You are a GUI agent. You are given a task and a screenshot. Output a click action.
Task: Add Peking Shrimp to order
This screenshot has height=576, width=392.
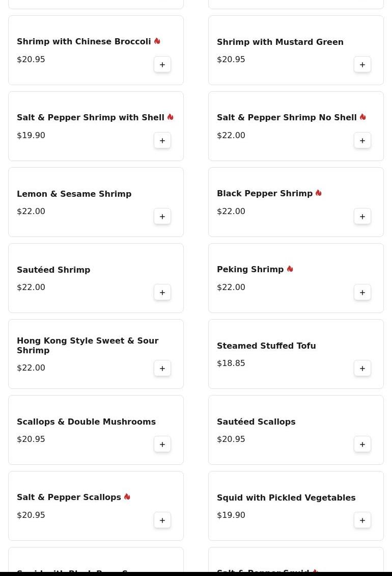coord(362,293)
